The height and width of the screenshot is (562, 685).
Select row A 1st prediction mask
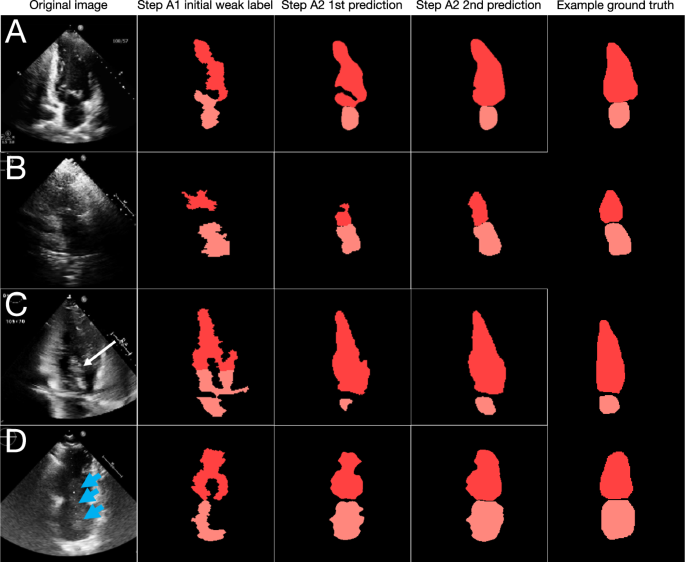pos(349,85)
